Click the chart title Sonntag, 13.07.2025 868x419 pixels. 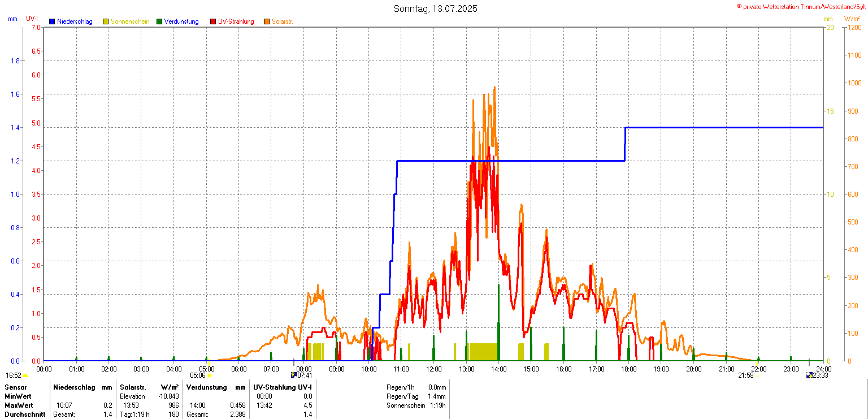(435, 8)
